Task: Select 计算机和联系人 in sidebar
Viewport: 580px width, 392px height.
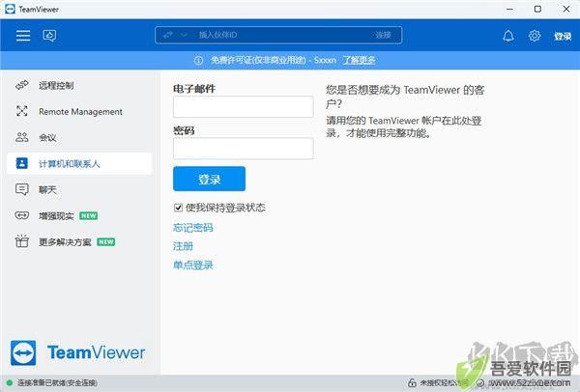Action: [79, 164]
